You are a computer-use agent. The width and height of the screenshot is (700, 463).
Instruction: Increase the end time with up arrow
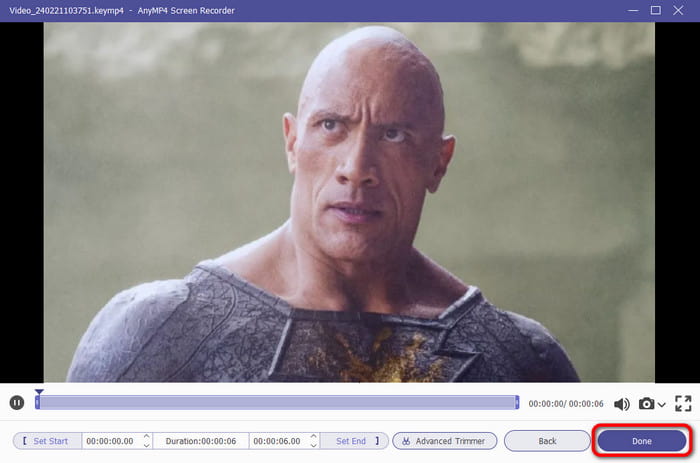pyautogui.click(x=314, y=437)
